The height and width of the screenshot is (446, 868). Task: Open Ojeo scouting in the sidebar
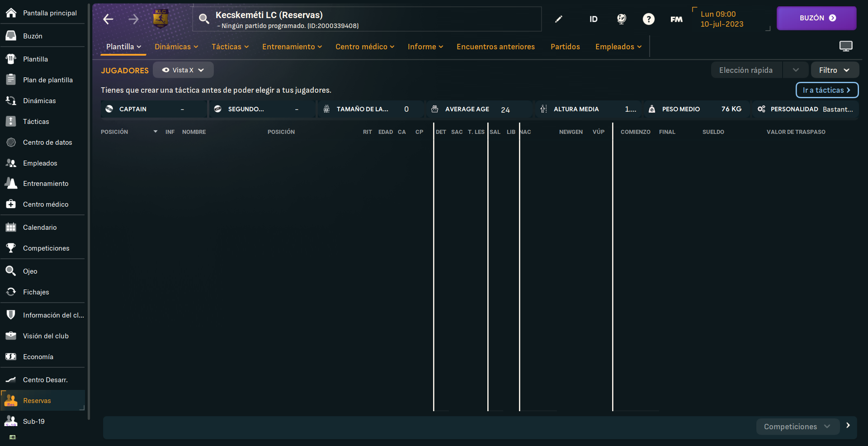click(42, 271)
